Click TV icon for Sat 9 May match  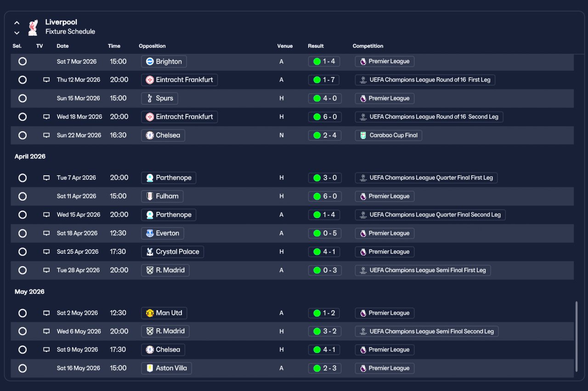(46, 350)
